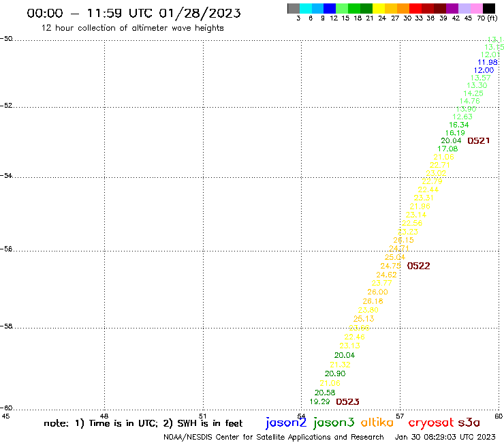Screen dimensions: 504x443
Task: Click the wave height value 22.79
Action: coord(432,181)
